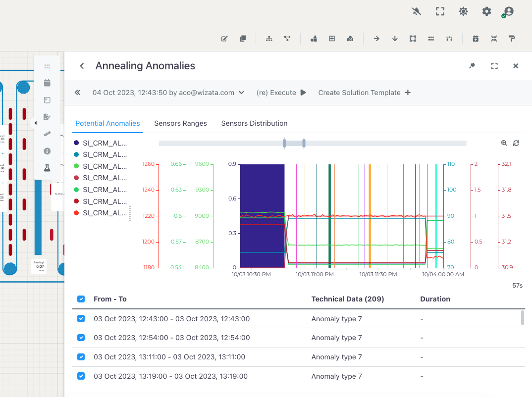Click the Duration column header

tap(435, 299)
